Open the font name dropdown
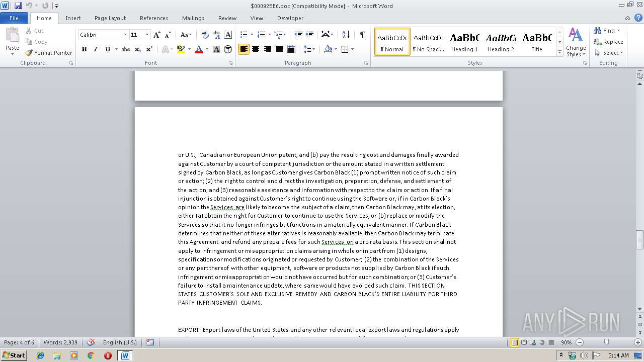Viewport: 644px width, 362px height. (125, 35)
